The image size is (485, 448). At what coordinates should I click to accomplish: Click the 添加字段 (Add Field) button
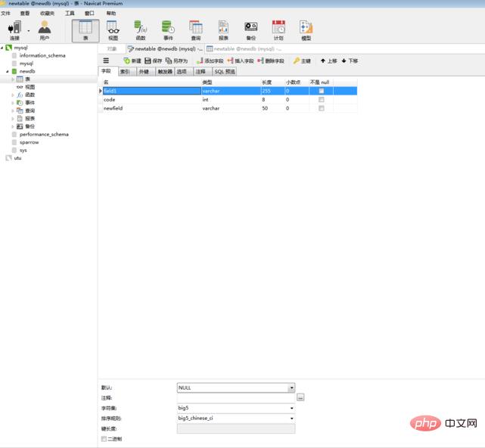click(x=210, y=61)
